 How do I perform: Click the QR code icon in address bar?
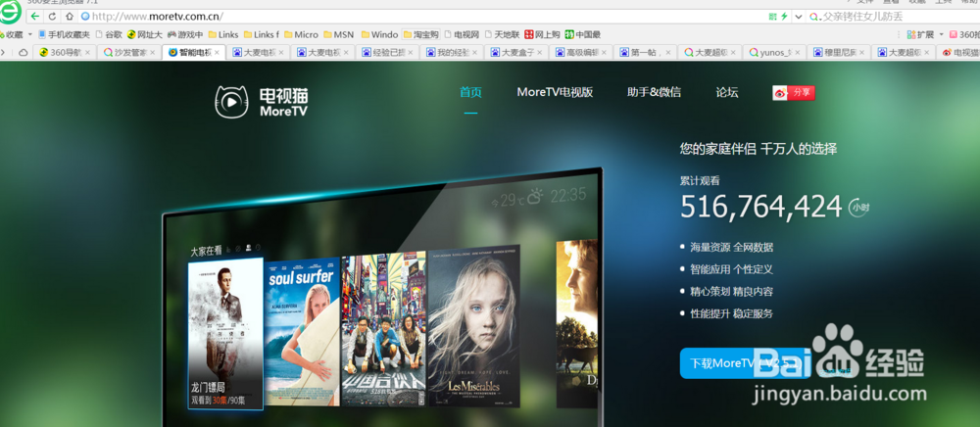click(x=773, y=17)
